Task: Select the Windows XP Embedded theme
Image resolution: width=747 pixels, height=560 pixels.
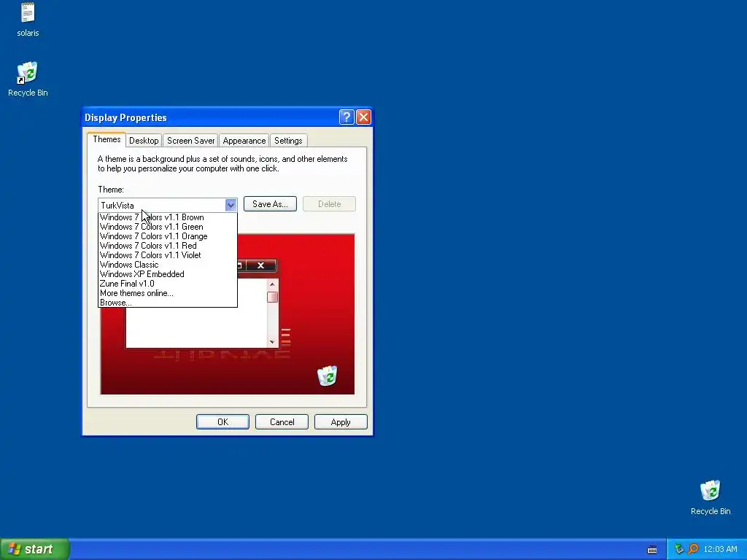Action: pos(167,274)
